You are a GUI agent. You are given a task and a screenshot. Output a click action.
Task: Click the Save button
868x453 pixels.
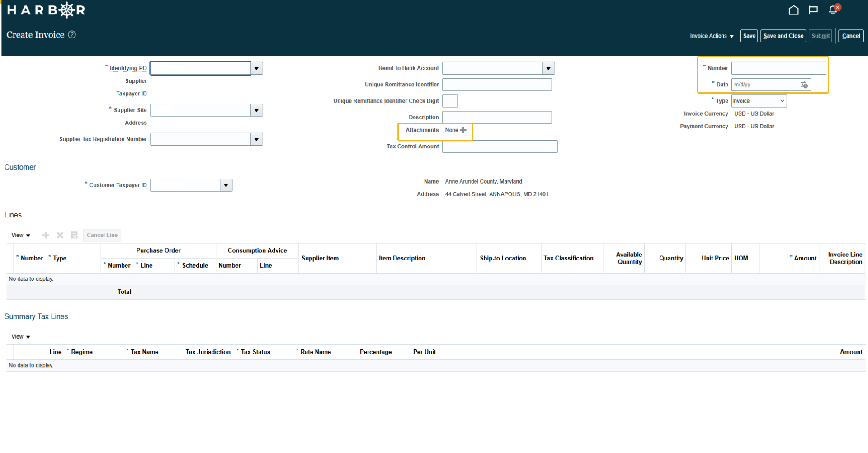point(749,36)
